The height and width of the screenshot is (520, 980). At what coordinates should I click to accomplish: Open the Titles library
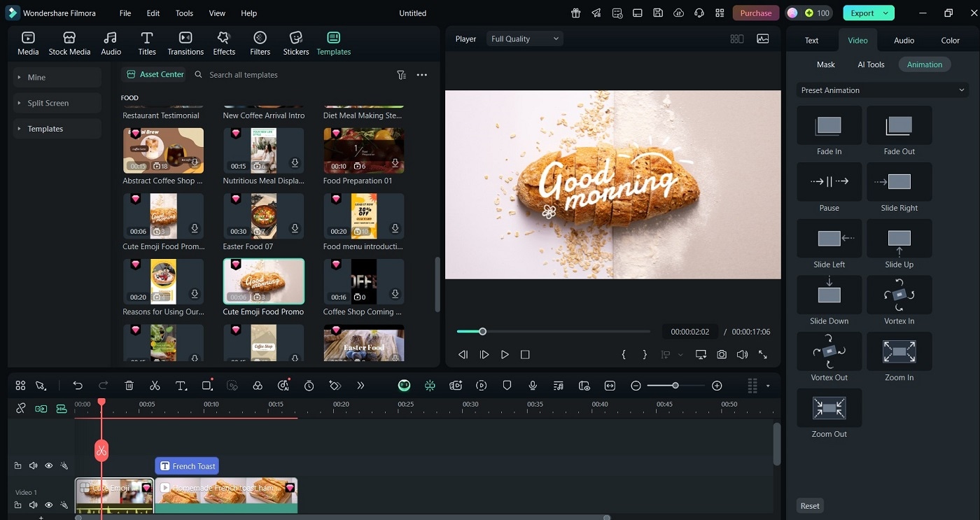point(147,43)
